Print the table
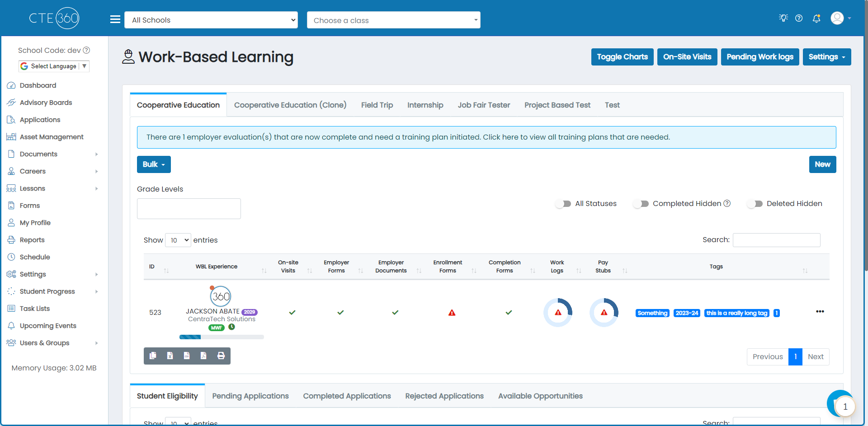The height and width of the screenshot is (426, 868). [221, 356]
